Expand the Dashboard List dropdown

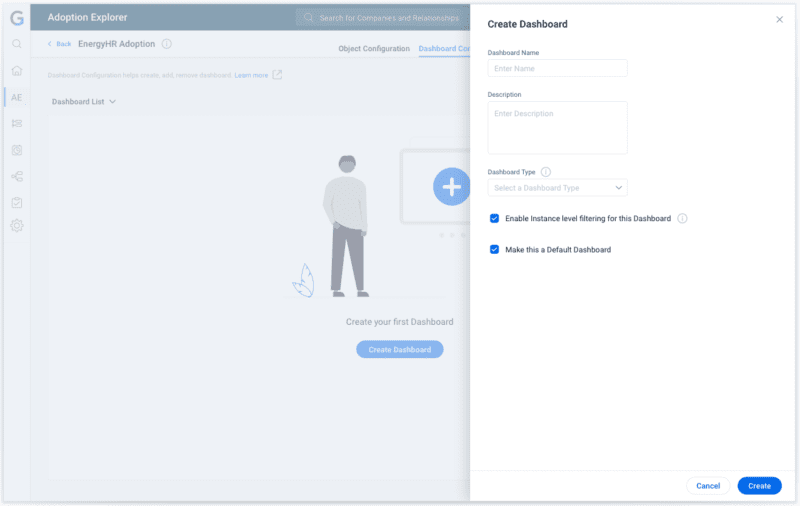pyautogui.click(x=84, y=102)
